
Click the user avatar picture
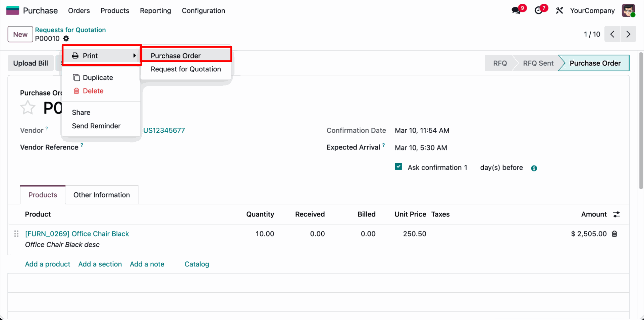click(628, 10)
